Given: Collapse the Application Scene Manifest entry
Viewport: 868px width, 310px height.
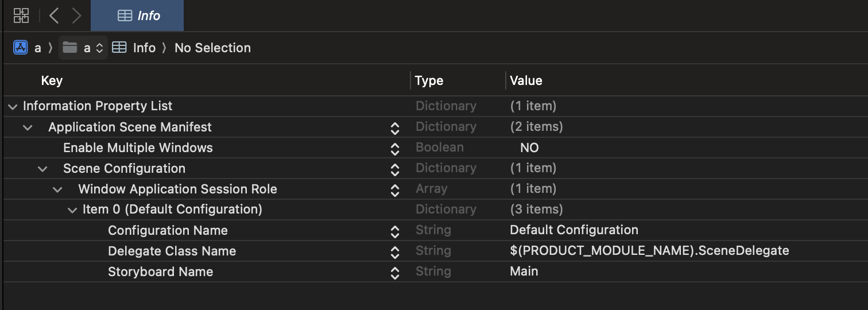Looking at the screenshot, I should pyautogui.click(x=28, y=127).
